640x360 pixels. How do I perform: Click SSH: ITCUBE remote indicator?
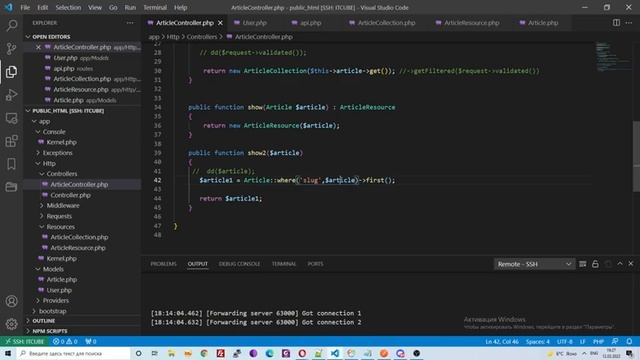24,342
